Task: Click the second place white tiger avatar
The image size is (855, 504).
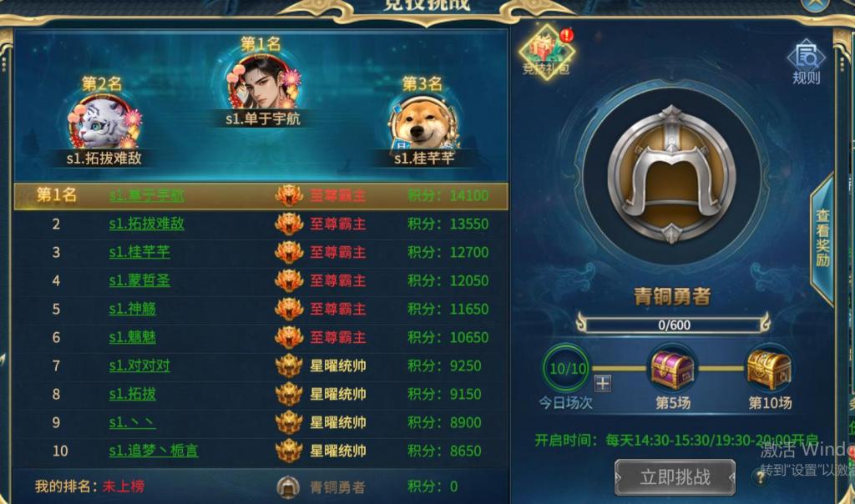Action: [104, 122]
